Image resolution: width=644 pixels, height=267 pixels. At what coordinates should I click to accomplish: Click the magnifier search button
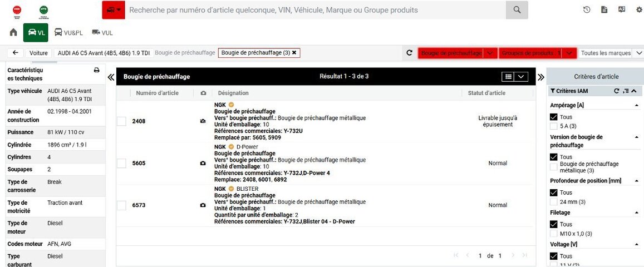click(517, 10)
